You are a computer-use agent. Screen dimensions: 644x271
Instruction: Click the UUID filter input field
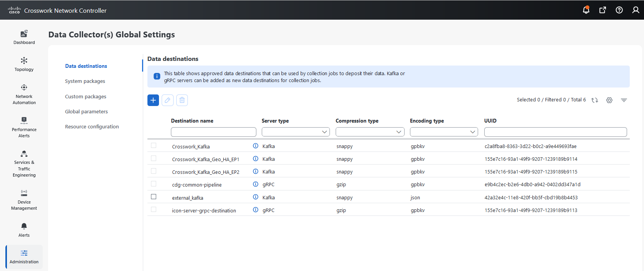click(555, 132)
